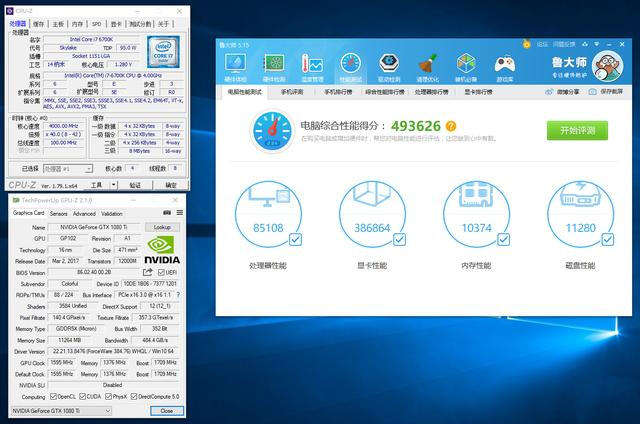Click the memory performance circle showing 10374
The width and height of the screenshot is (640, 424).
tap(476, 214)
